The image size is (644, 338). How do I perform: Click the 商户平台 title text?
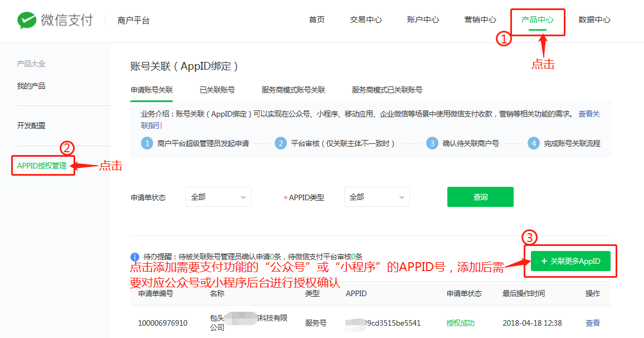(x=134, y=20)
